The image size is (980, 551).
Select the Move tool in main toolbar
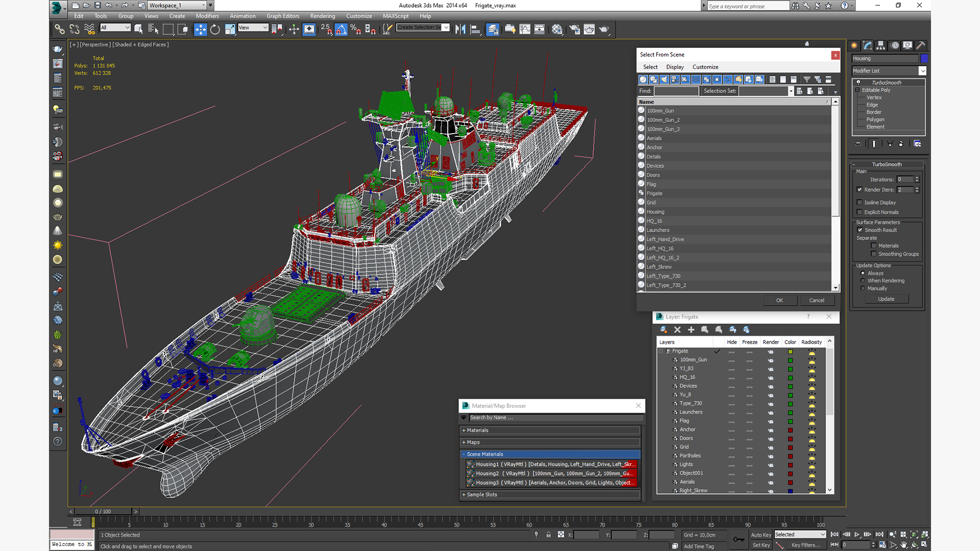[x=201, y=30]
